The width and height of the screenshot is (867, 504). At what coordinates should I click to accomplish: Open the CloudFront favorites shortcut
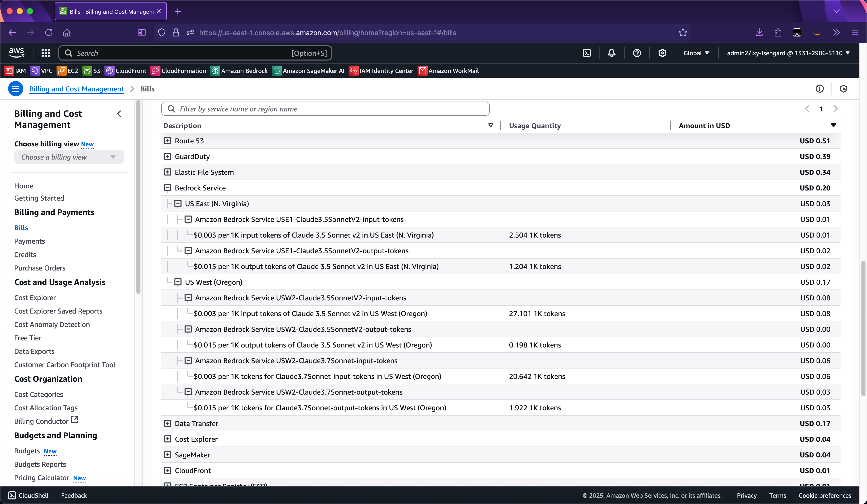pos(125,71)
